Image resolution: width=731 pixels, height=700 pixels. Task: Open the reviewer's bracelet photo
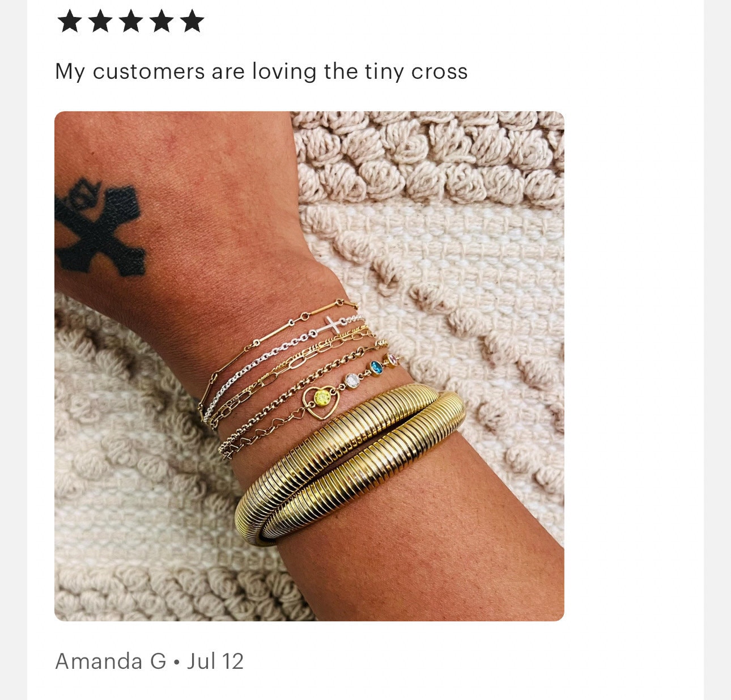point(309,366)
